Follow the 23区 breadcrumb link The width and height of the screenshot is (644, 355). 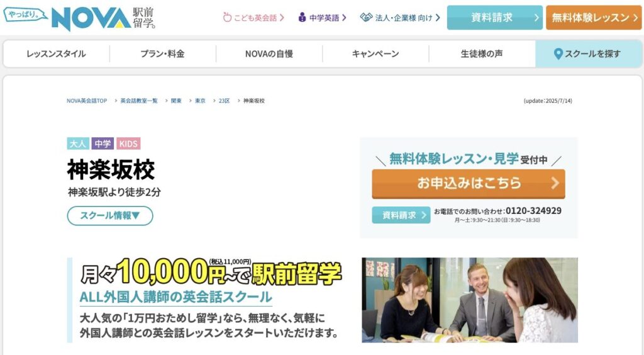225,101
